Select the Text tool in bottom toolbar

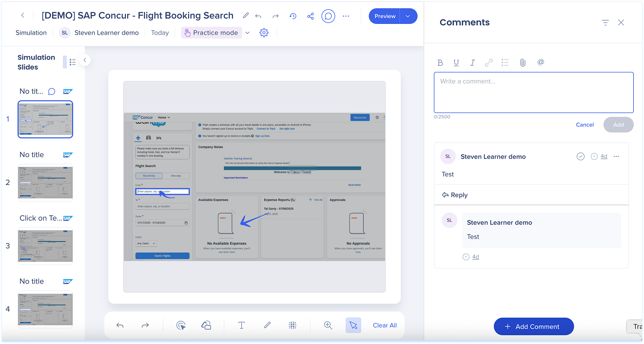(x=241, y=325)
